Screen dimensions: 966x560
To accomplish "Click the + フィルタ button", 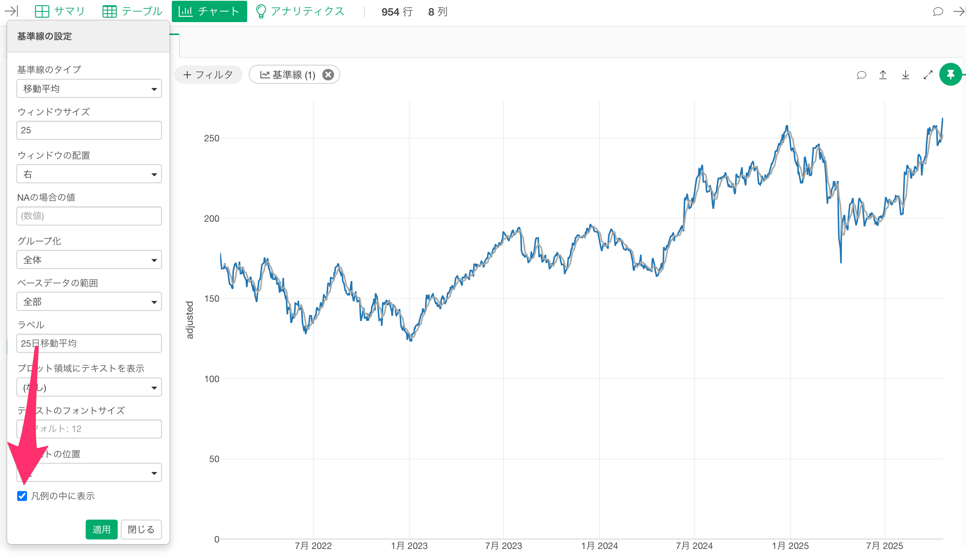I will coord(208,74).
